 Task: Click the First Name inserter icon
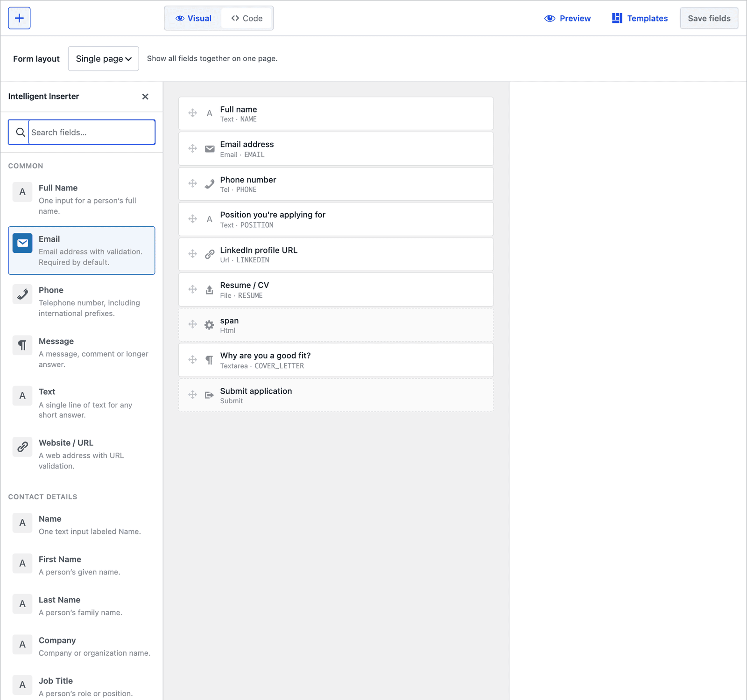[22, 564]
